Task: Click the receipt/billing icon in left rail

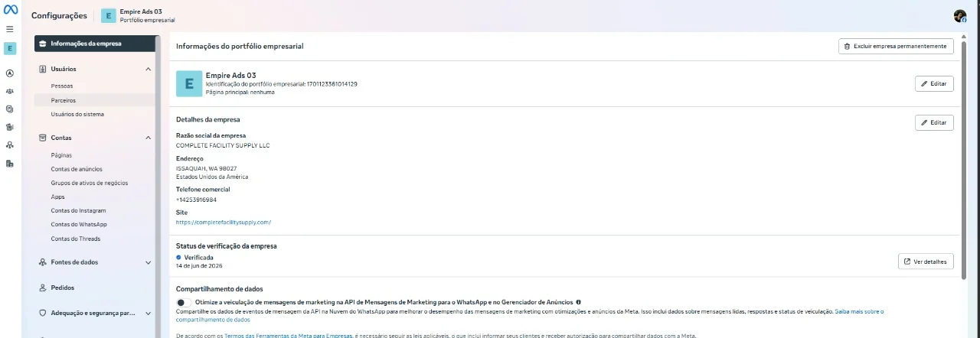Action: [10, 127]
